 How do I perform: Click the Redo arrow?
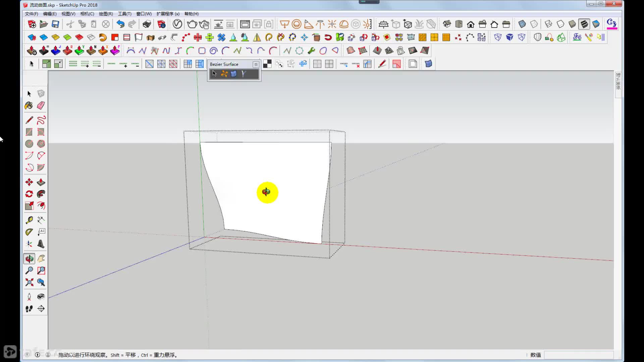pyautogui.click(x=132, y=24)
